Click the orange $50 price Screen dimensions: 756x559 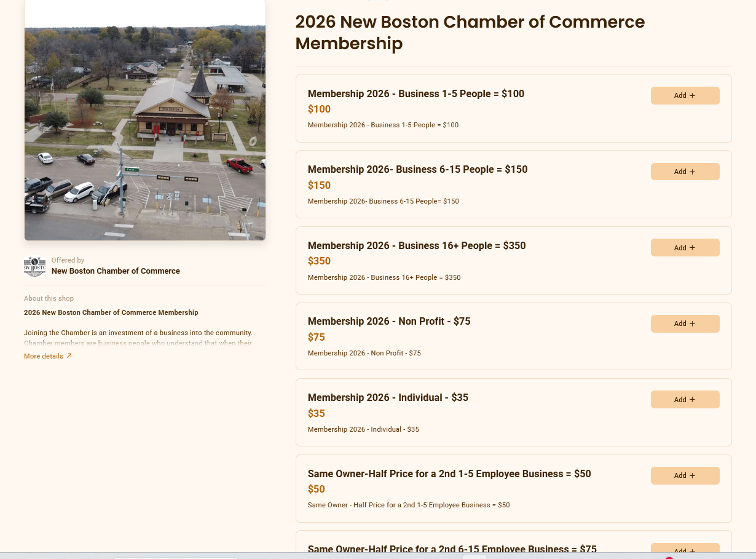click(x=317, y=489)
